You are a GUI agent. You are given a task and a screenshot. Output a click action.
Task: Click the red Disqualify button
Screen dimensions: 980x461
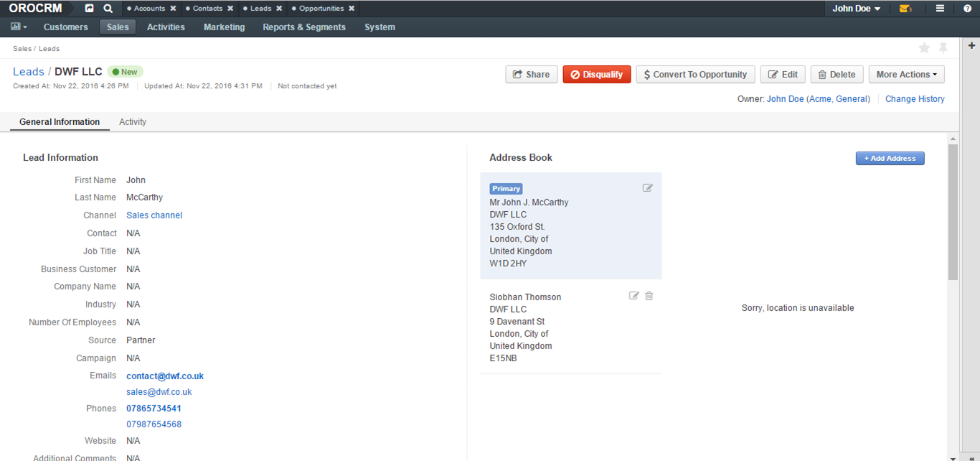597,75
